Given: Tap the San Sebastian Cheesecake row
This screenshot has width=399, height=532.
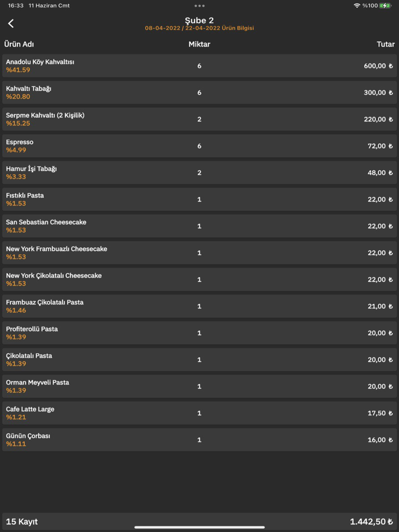Looking at the screenshot, I should pos(199,226).
